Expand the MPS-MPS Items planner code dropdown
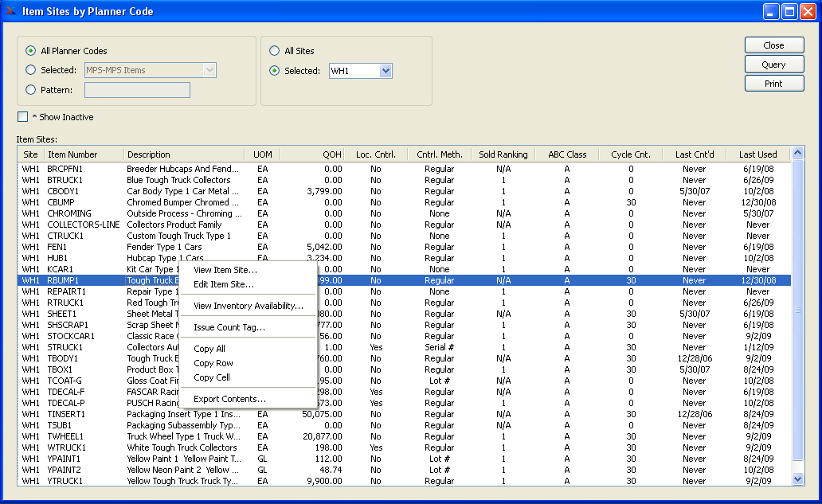Viewport: 822px width, 504px height. pyautogui.click(x=209, y=70)
